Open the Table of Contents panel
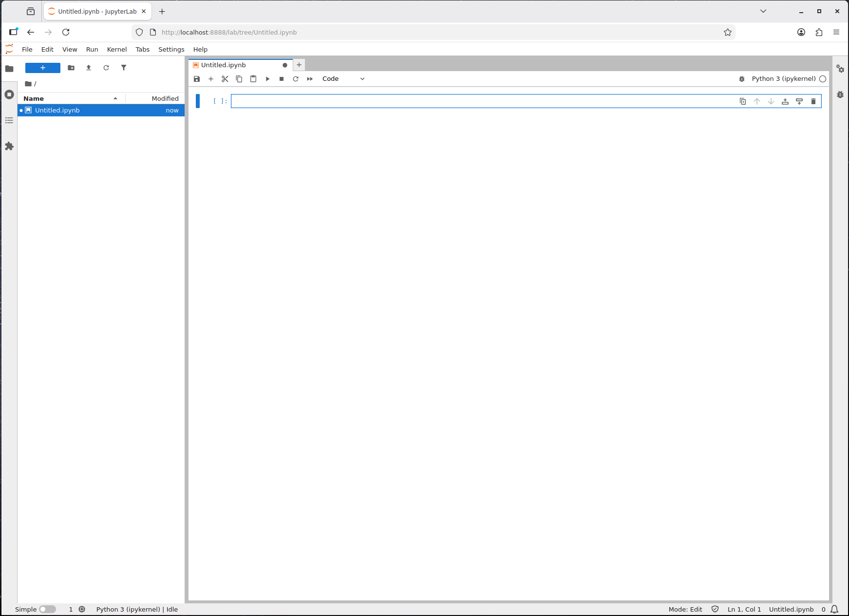Image resolution: width=849 pixels, height=616 pixels. [9, 120]
